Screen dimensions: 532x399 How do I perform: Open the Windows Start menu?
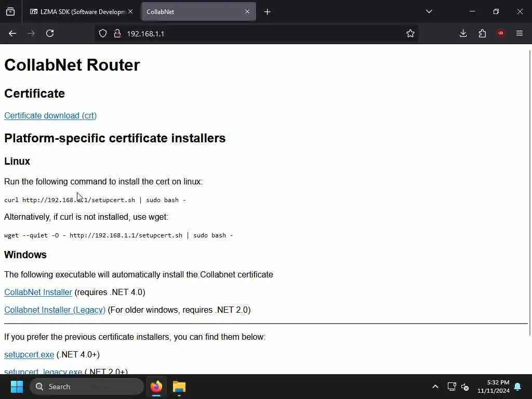tap(17, 387)
